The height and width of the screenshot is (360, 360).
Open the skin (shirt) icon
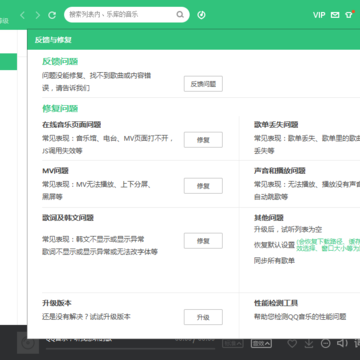348,15
